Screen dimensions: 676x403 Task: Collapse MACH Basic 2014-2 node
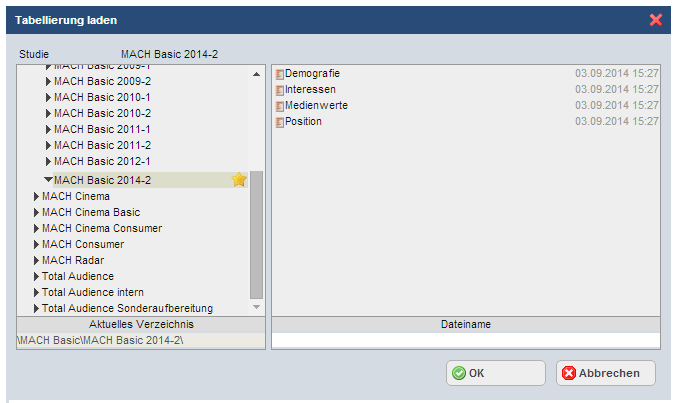48,179
